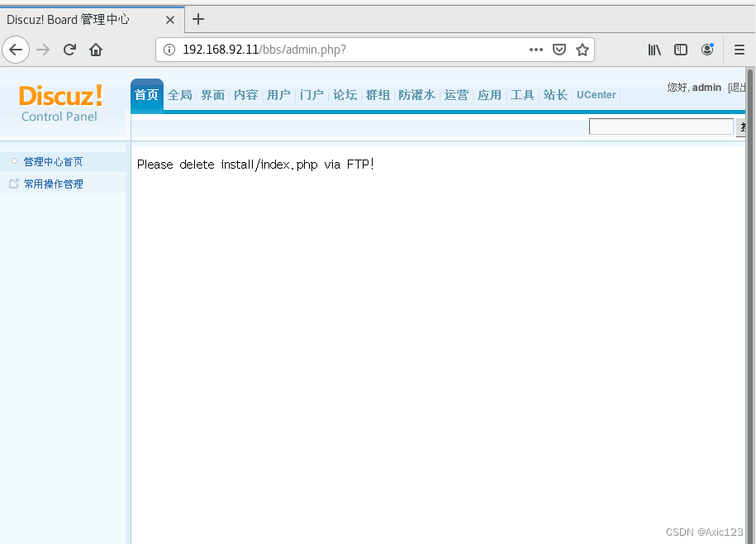
Task: Open the 内容 menu
Action: pyautogui.click(x=246, y=95)
